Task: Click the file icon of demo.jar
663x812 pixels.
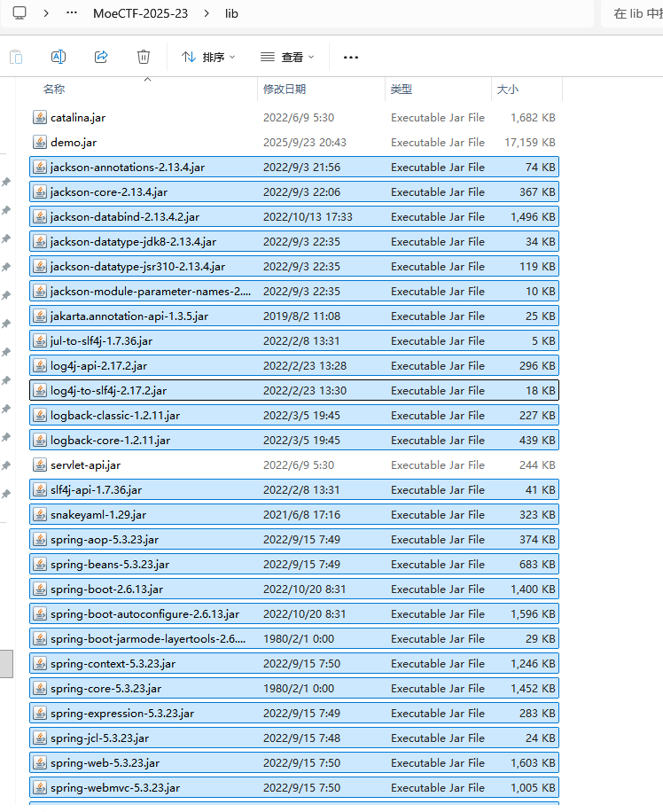Action: pyautogui.click(x=39, y=142)
